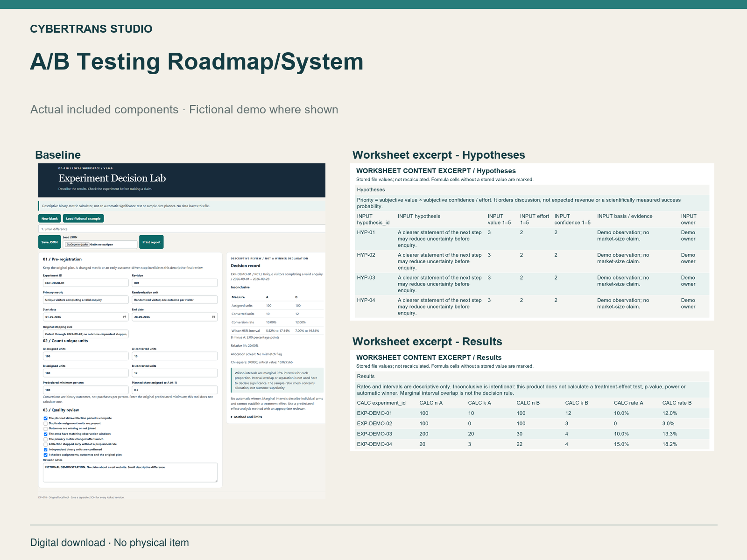Click the 'Print report' button
747x560 pixels.
151,242
